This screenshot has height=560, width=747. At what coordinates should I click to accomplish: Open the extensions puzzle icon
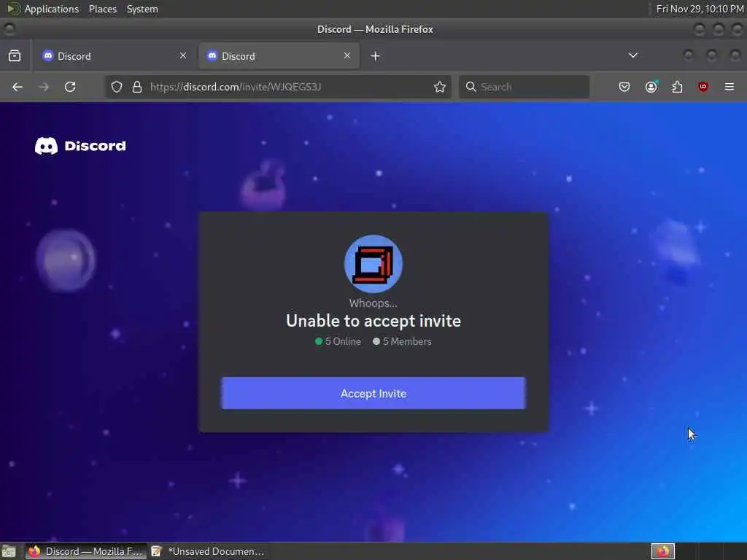[677, 87]
